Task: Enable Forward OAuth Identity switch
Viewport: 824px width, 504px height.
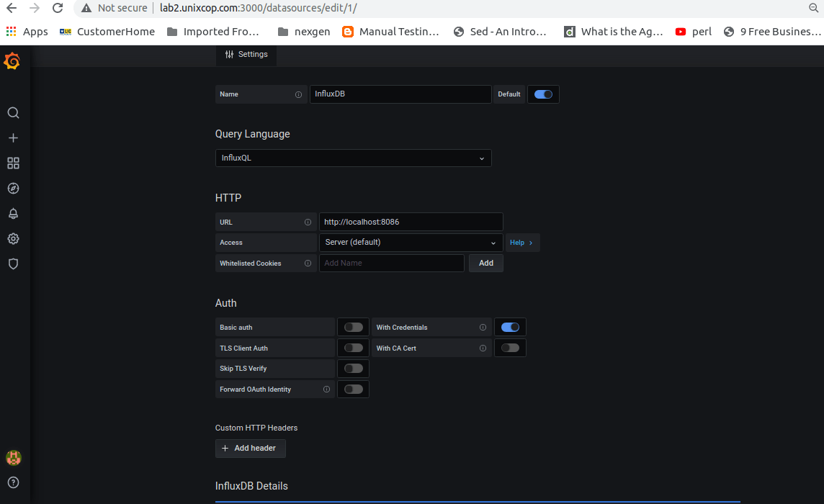Action: coord(354,390)
